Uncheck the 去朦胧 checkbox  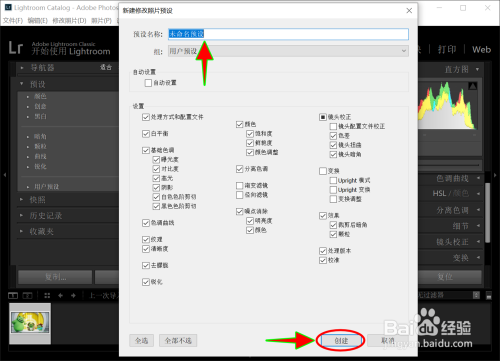tap(146, 265)
